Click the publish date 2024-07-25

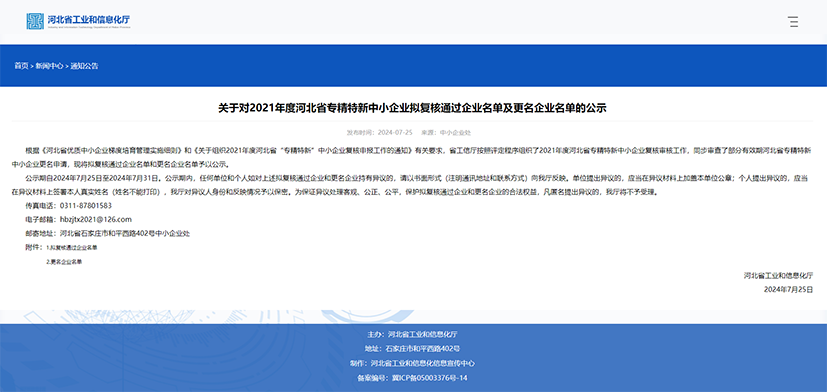395,132
